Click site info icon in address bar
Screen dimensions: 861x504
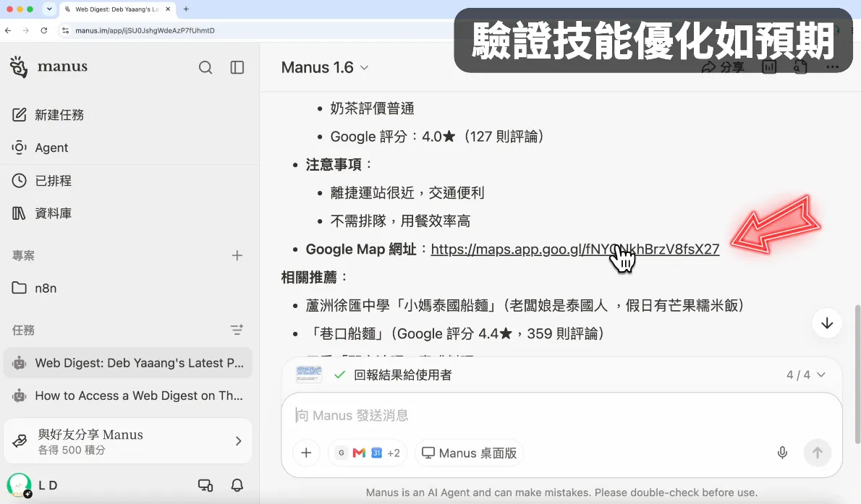(65, 31)
